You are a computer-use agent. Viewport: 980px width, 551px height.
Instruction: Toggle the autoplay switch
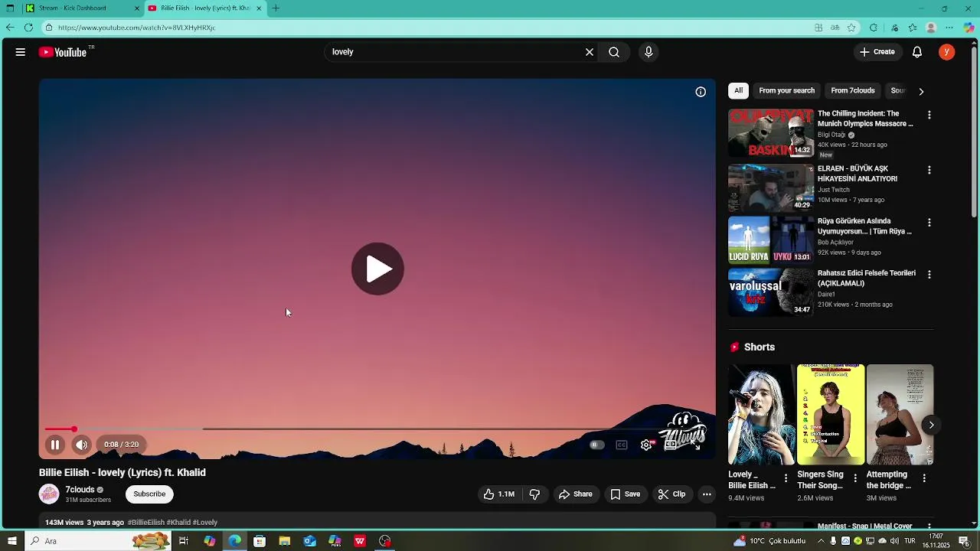596,445
